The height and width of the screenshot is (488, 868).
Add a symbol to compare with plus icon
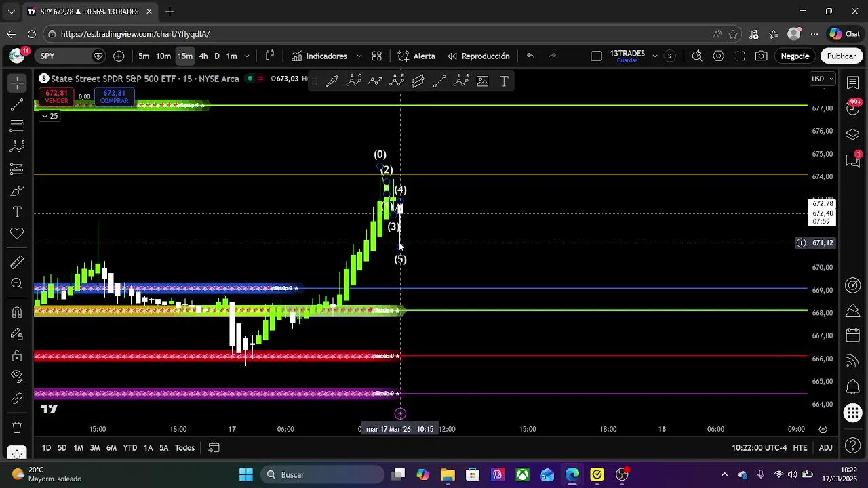coord(119,56)
